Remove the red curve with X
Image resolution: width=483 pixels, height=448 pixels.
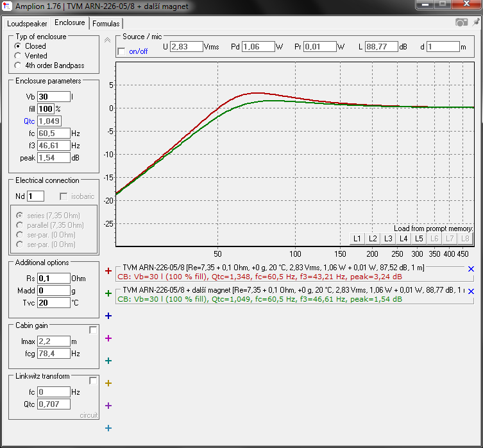tap(471, 269)
